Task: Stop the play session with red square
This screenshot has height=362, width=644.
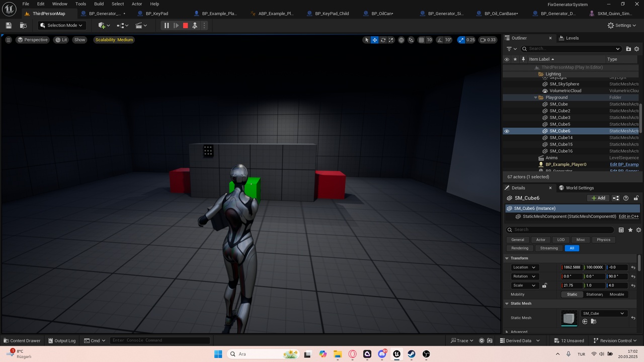Action: (185, 25)
